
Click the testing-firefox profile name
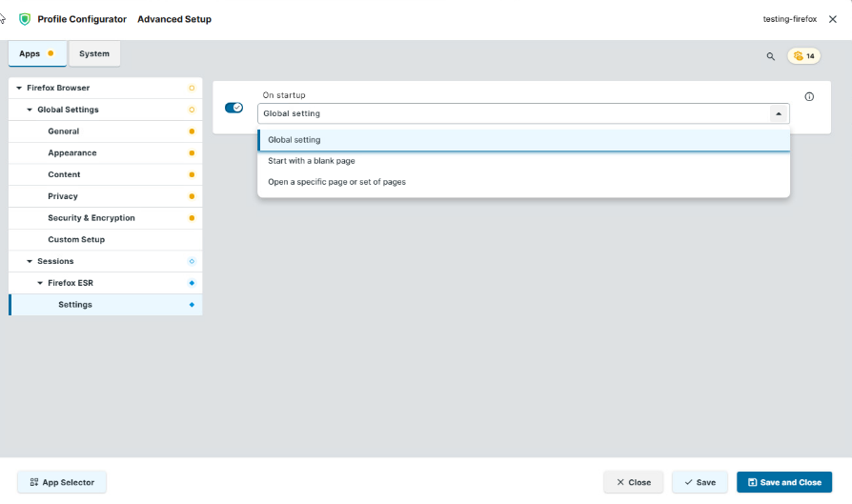point(789,19)
